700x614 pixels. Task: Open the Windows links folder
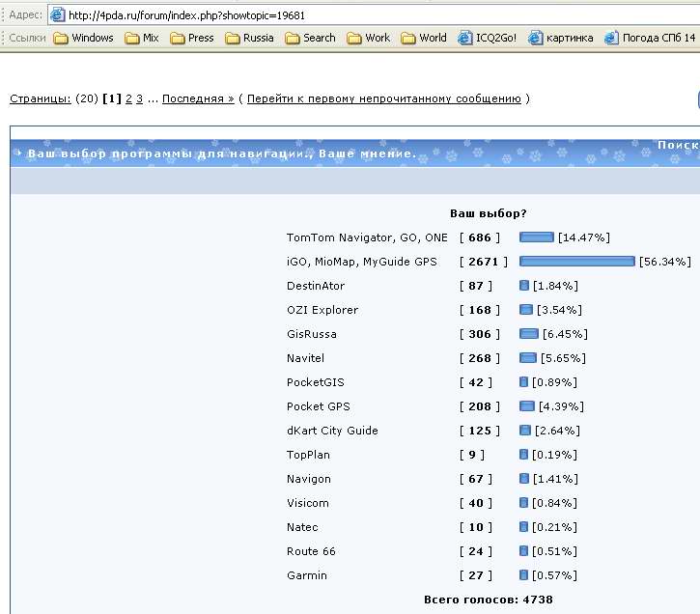(x=83, y=38)
